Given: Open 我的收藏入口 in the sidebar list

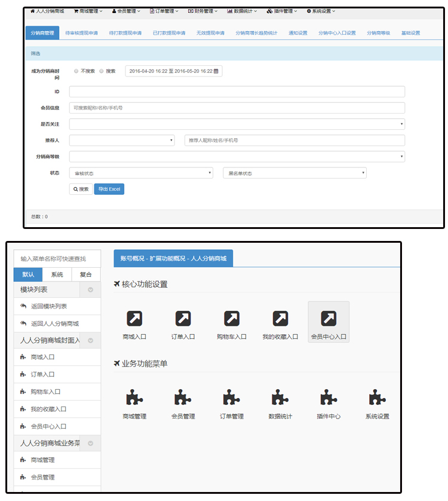Looking at the screenshot, I should (x=57, y=409).
